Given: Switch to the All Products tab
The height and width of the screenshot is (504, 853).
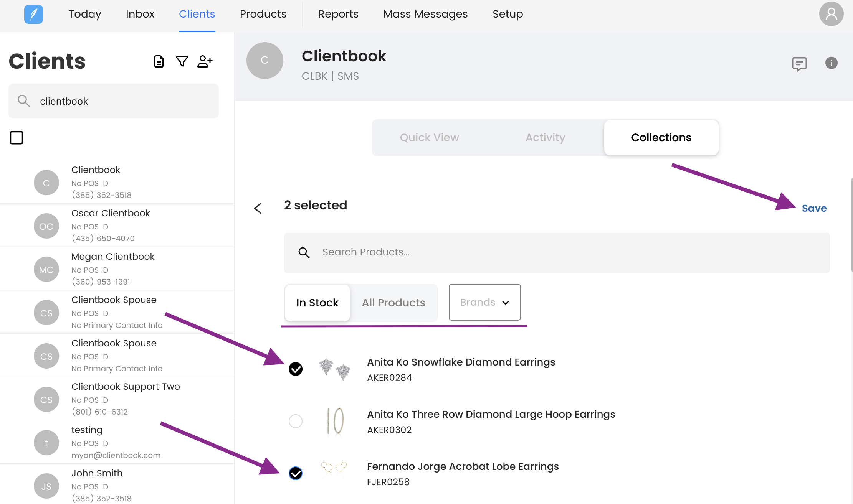Looking at the screenshot, I should pos(393,303).
